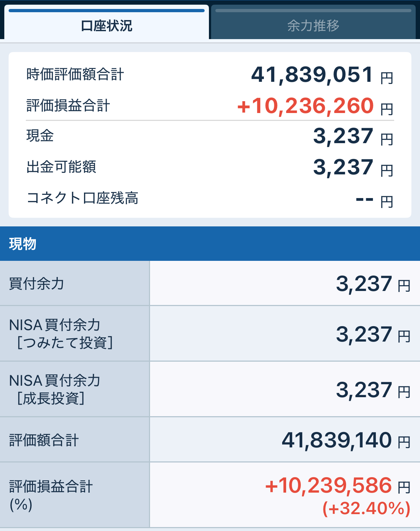Tap the 現物 section header

(23, 244)
